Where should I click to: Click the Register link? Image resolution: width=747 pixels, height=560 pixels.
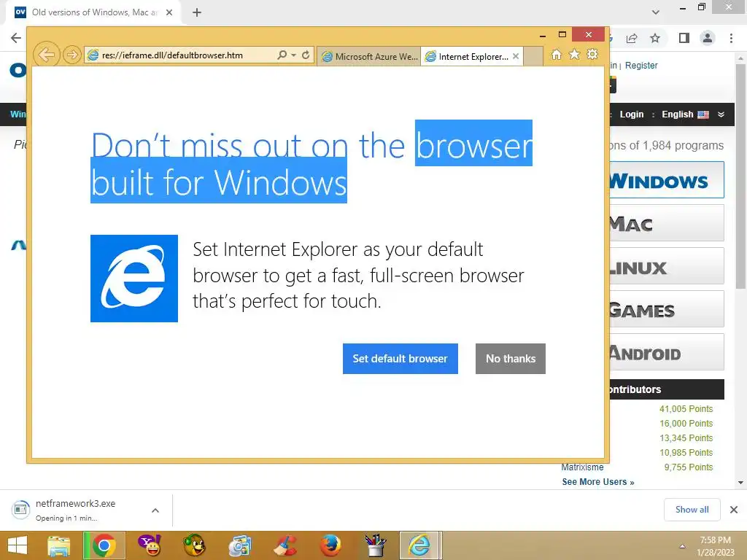pos(641,65)
